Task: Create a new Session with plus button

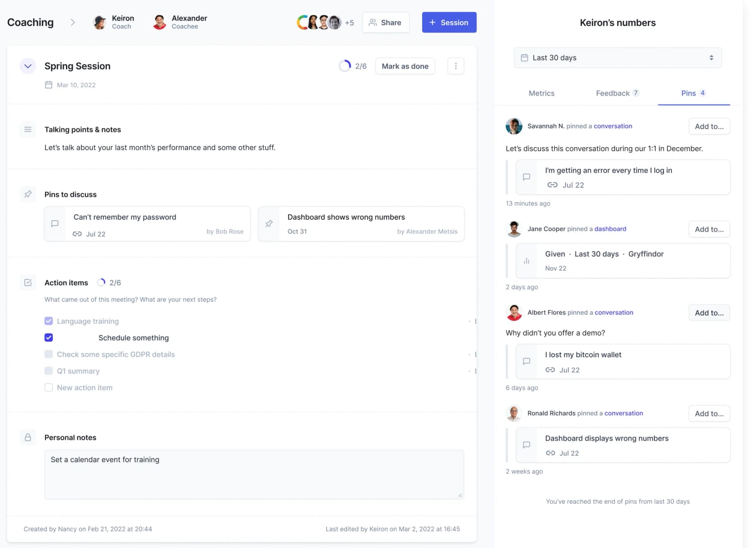Action: 449,22
